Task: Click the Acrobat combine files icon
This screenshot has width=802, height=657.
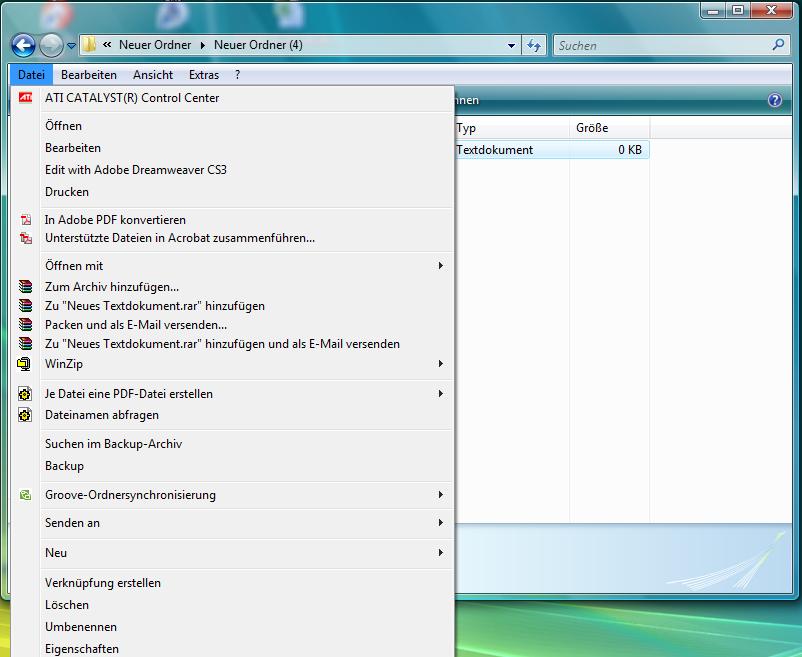Action: point(25,239)
